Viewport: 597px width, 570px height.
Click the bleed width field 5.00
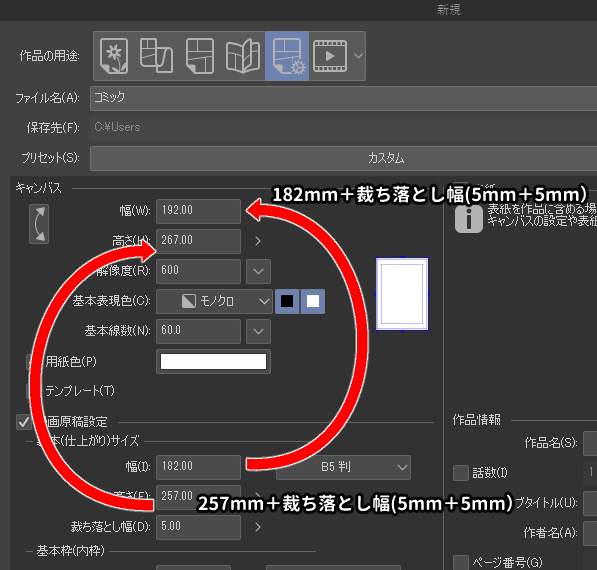coord(198,527)
